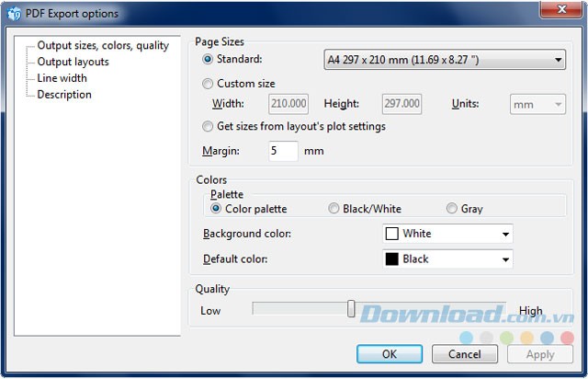The image size is (588, 379).
Task: Open the A4 standard page size dropdown
Action: coord(445,60)
